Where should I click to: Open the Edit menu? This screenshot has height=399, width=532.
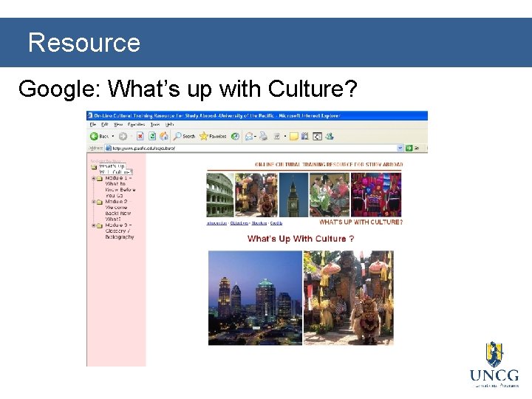click(105, 125)
